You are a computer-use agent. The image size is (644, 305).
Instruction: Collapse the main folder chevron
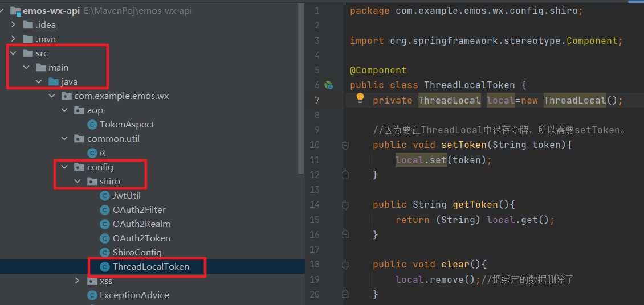pyautogui.click(x=26, y=67)
